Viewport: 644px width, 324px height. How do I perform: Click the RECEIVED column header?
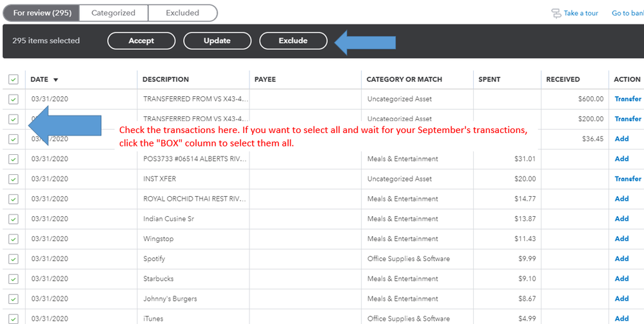click(x=563, y=79)
